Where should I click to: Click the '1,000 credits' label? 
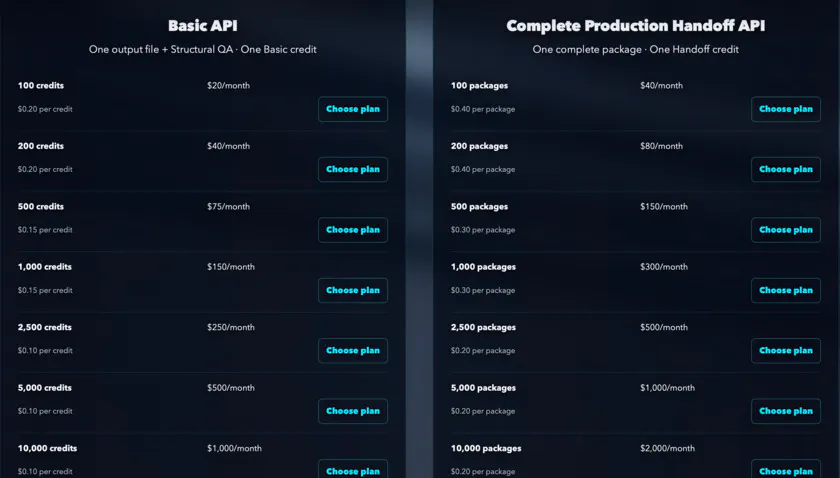pyautogui.click(x=44, y=267)
